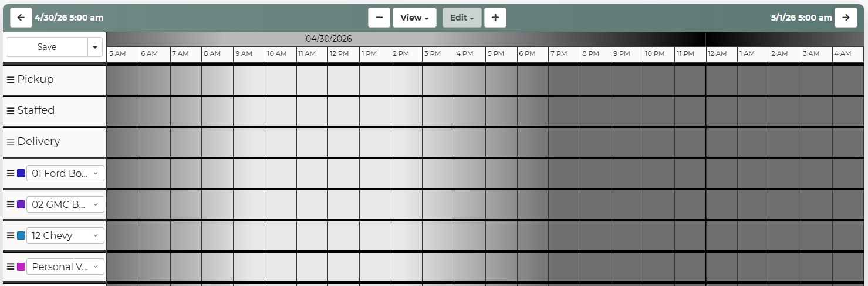Open the 02 GMC vehicle dropdown
The image size is (868, 286).
click(65, 204)
